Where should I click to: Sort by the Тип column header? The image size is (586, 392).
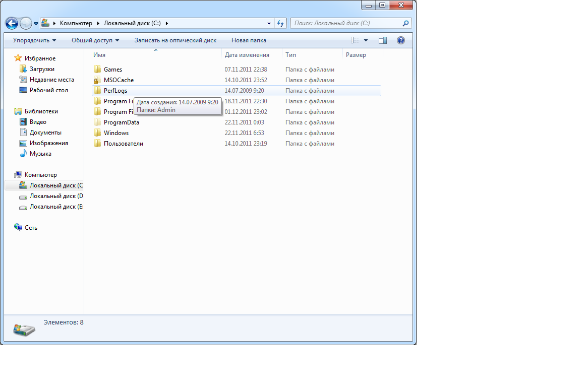[291, 55]
